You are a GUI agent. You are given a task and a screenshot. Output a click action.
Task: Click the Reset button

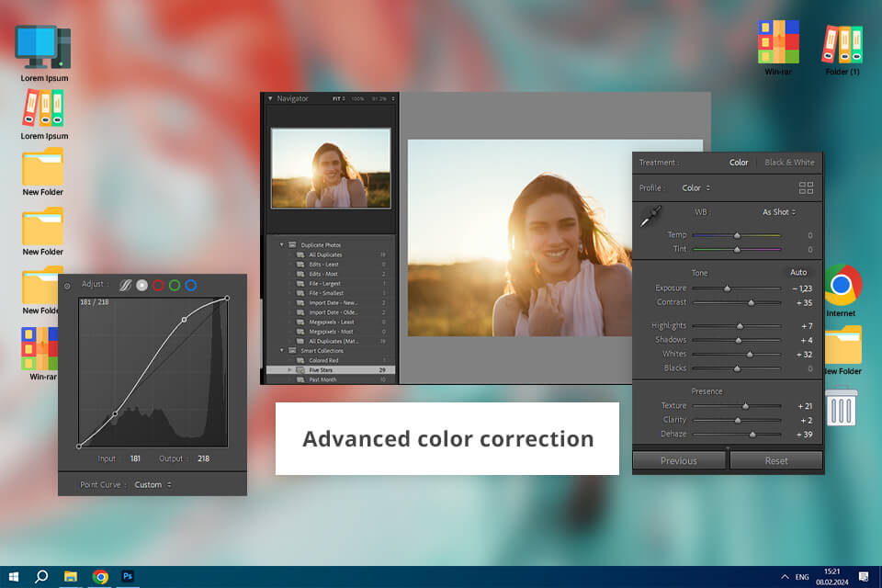(775, 460)
